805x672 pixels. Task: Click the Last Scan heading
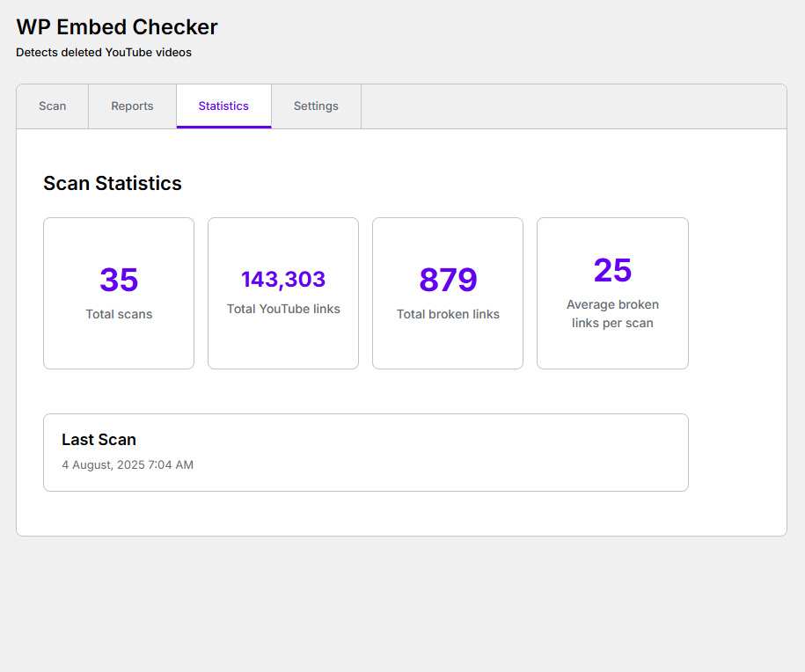(99, 440)
